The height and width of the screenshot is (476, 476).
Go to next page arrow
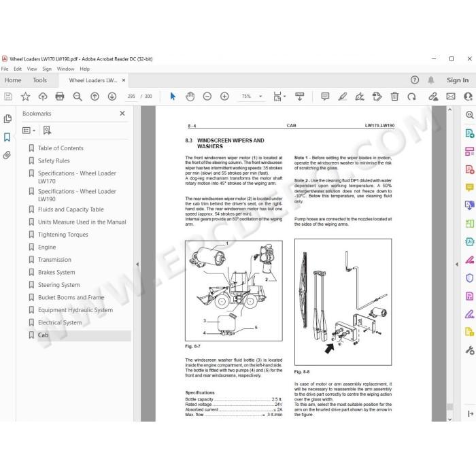(112, 97)
